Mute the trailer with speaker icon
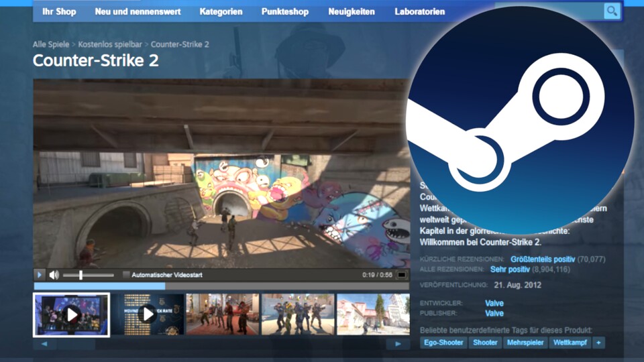Image resolution: width=644 pixels, height=362 pixels. 54,275
